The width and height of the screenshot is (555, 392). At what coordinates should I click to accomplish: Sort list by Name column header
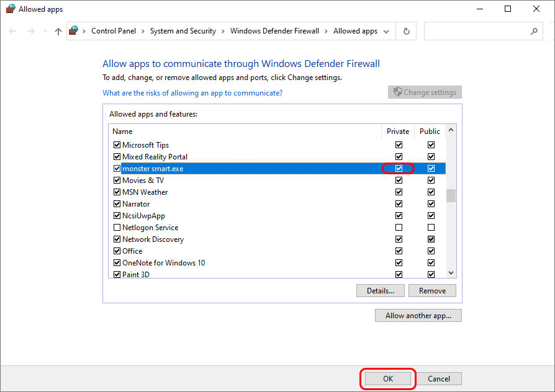point(122,131)
